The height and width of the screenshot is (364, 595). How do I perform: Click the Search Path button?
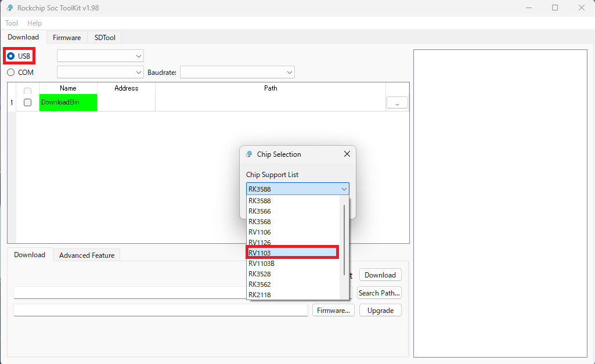pyautogui.click(x=379, y=293)
